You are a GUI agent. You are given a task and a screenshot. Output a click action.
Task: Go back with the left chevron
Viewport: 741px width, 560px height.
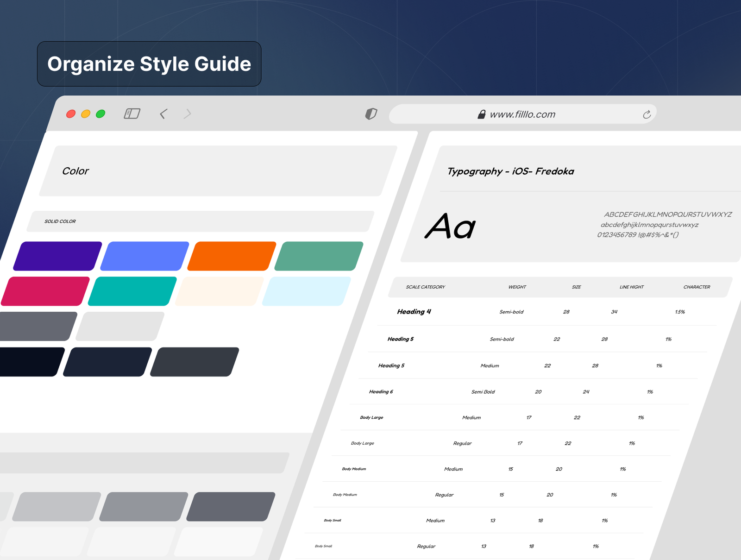click(x=163, y=114)
